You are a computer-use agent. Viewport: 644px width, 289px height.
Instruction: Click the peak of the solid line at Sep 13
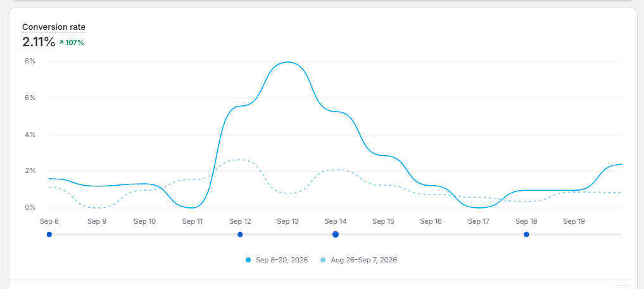click(288, 62)
